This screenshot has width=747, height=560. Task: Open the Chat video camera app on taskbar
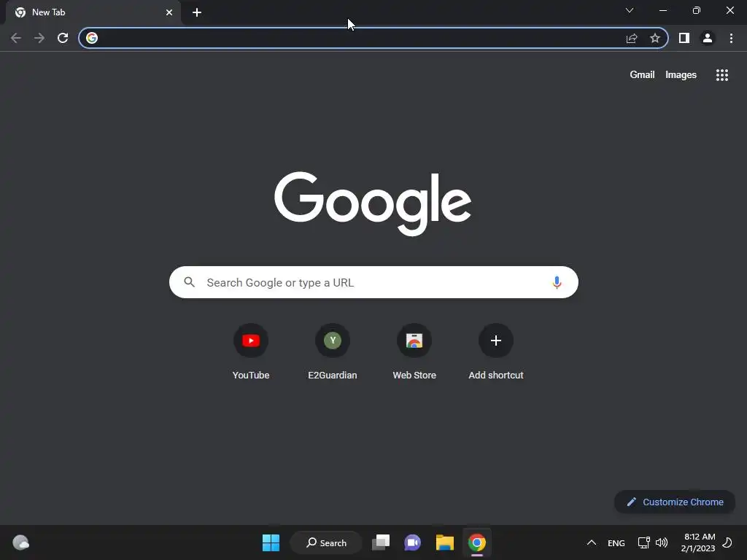click(413, 542)
